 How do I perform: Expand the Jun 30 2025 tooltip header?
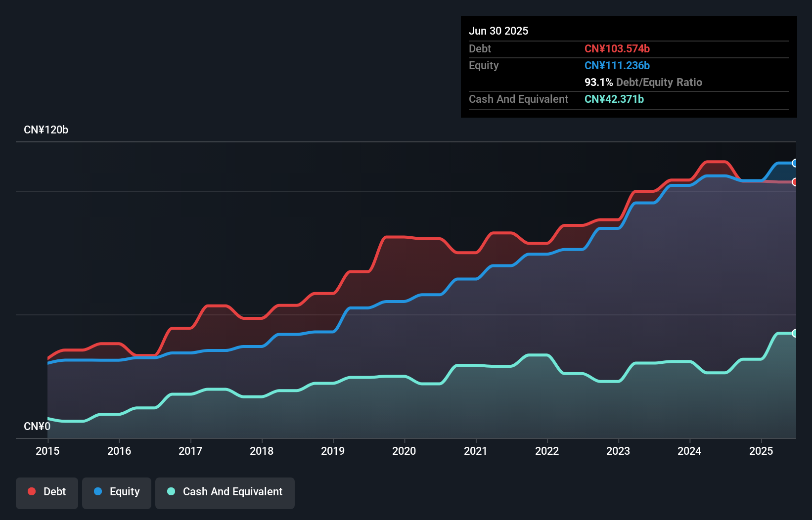coord(498,31)
